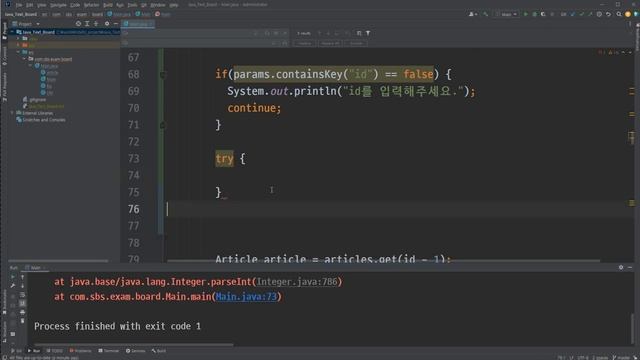Select opened file target icon in Project panel

78,24
